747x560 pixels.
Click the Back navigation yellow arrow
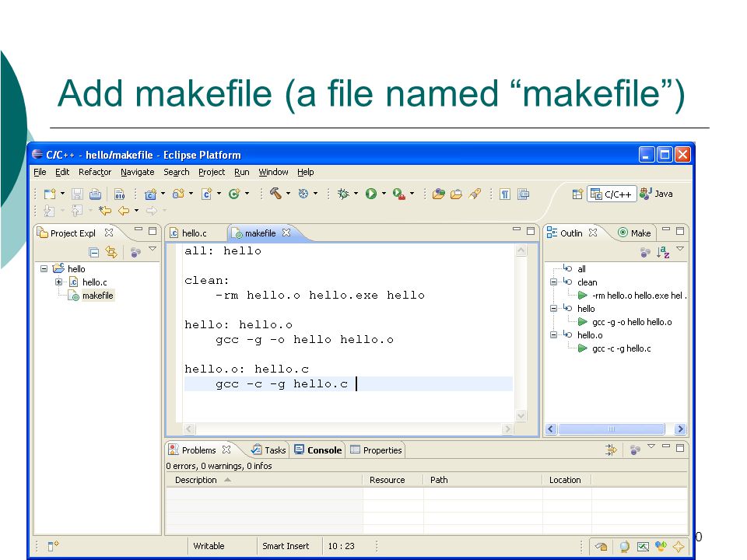click(x=124, y=211)
